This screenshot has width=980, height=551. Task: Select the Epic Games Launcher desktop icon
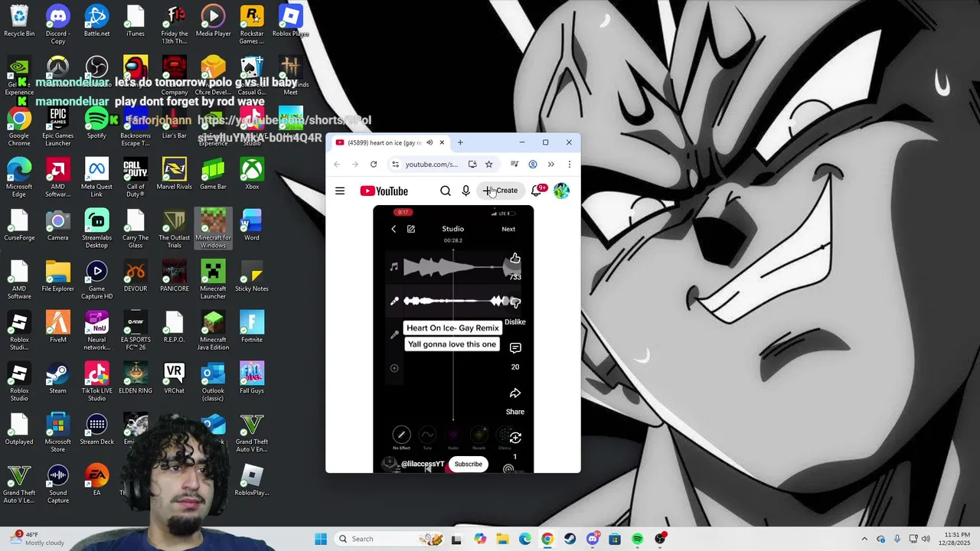point(57,127)
